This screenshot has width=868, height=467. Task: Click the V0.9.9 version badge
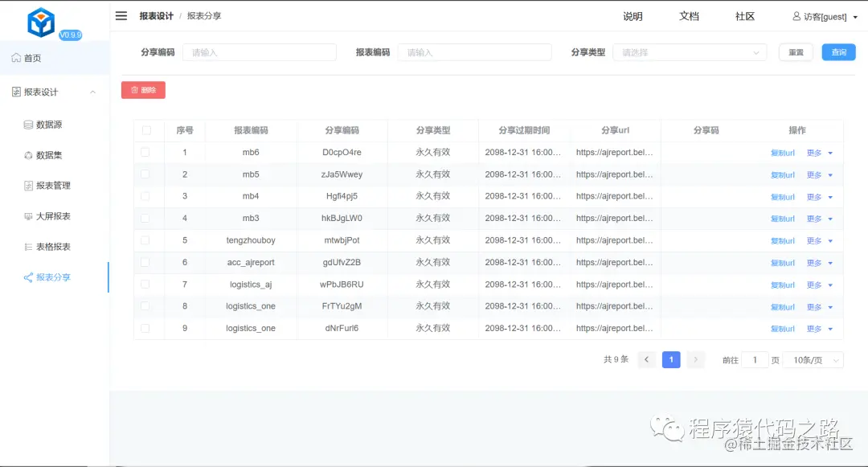pyautogui.click(x=70, y=35)
